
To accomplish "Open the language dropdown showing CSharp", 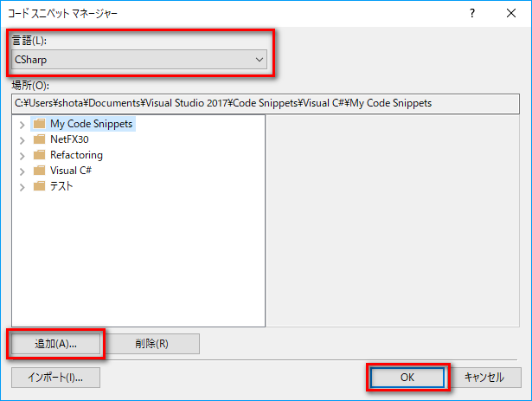I will coord(139,60).
